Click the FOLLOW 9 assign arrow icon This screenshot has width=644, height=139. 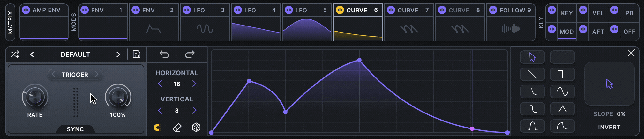click(x=493, y=10)
